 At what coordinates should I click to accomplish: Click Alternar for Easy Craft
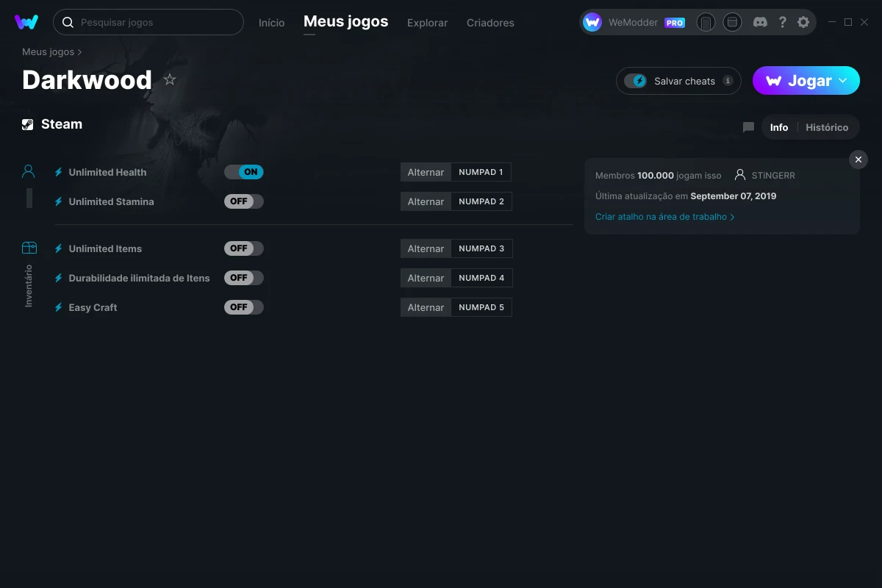426,307
